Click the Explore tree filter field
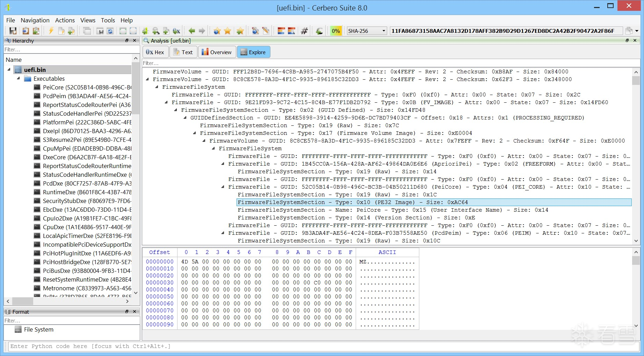This screenshot has height=356, width=644. 391,63
